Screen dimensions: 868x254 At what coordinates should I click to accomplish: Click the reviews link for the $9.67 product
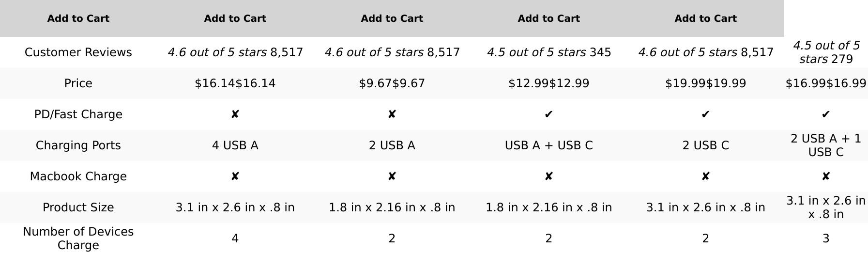coord(392,52)
